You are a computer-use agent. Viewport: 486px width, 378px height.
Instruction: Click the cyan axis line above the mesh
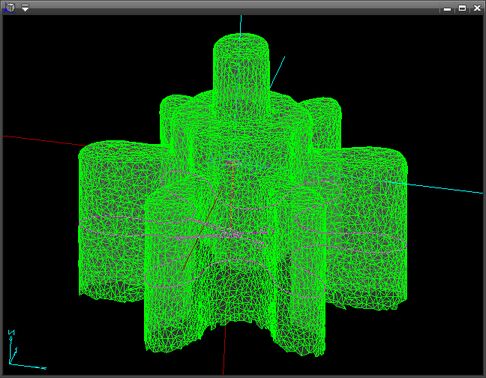pos(241,24)
